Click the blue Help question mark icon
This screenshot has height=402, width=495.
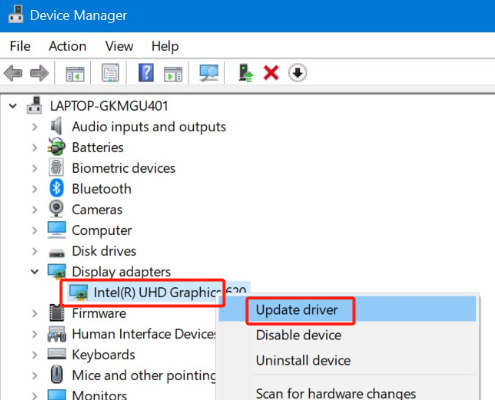click(x=146, y=73)
